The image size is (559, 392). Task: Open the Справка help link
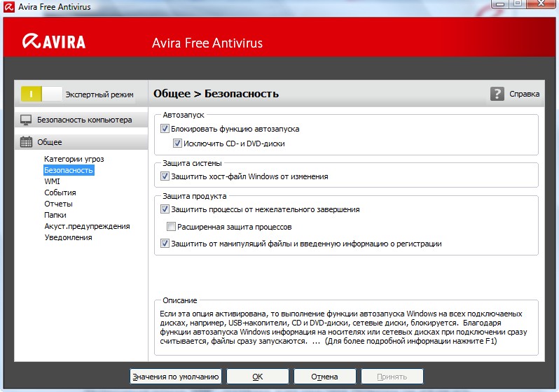(x=524, y=94)
